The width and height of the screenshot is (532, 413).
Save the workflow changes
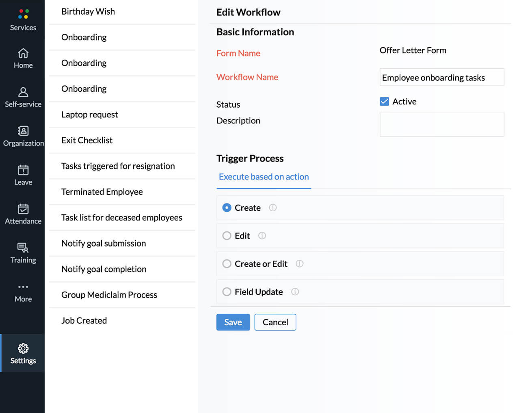[233, 322]
